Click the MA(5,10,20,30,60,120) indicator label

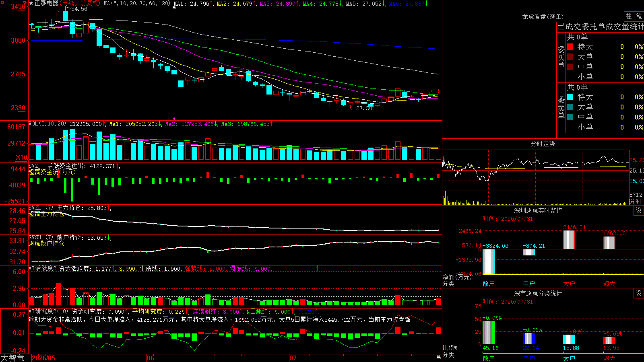tap(137, 3)
